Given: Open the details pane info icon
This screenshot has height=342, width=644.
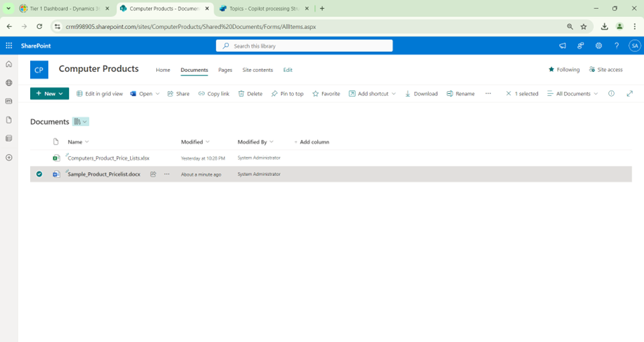Looking at the screenshot, I should 611,94.
